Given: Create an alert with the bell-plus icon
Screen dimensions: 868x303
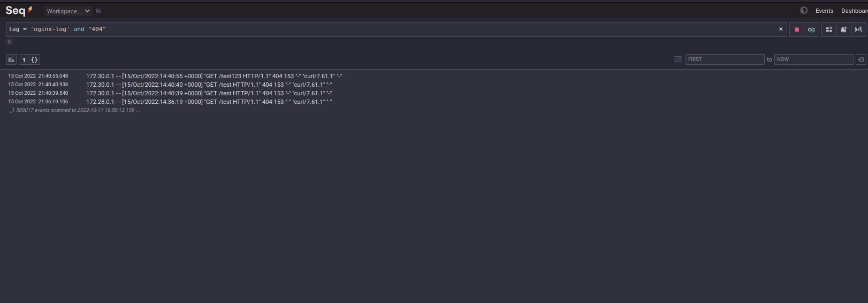Looking at the screenshot, I should click(843, 29).
